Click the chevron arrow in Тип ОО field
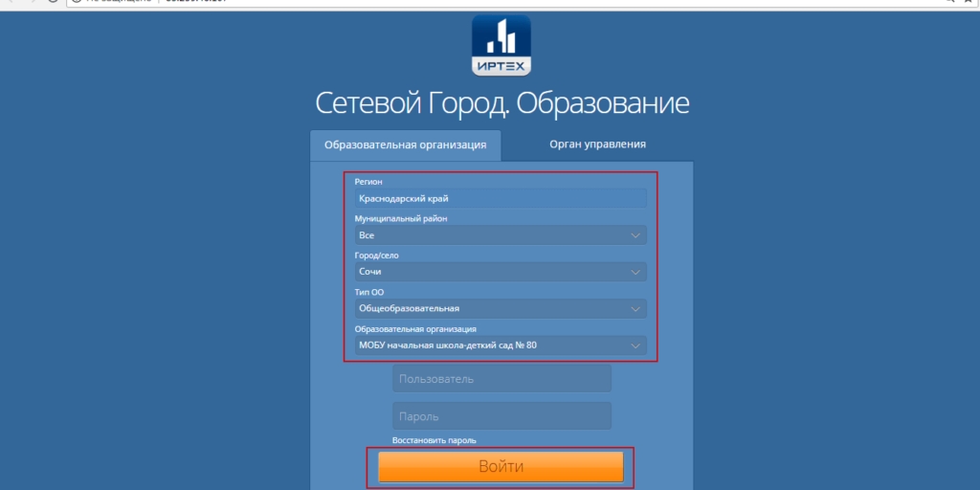This screenshot has height=490, width=980. (x=635, y=309)
